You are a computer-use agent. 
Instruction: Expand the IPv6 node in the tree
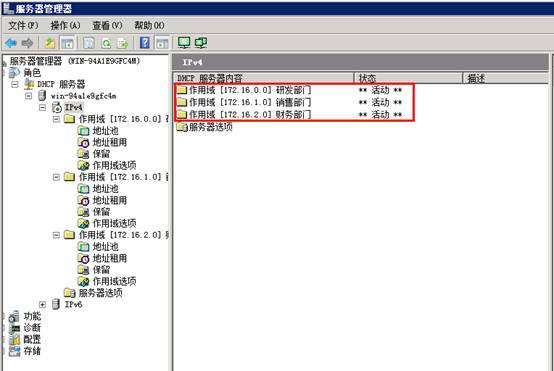coord(42,304)
